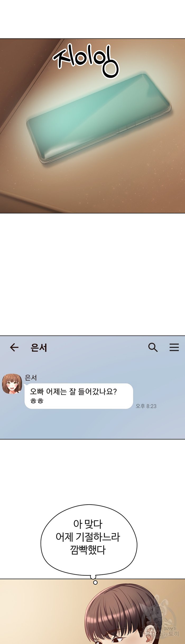The width and height of the screenshot is (185, 644).
Task: Click the 오후 8:23 timestamp
Action: pyautogui.click(x=146, y=406)
